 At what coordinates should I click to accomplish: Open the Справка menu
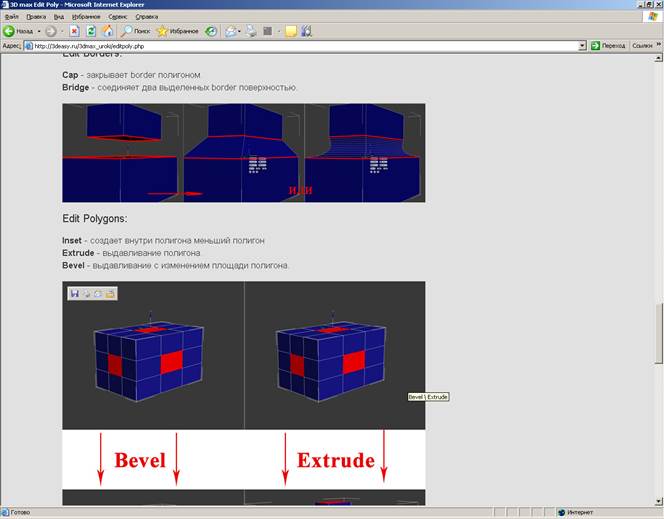point(147,17)
